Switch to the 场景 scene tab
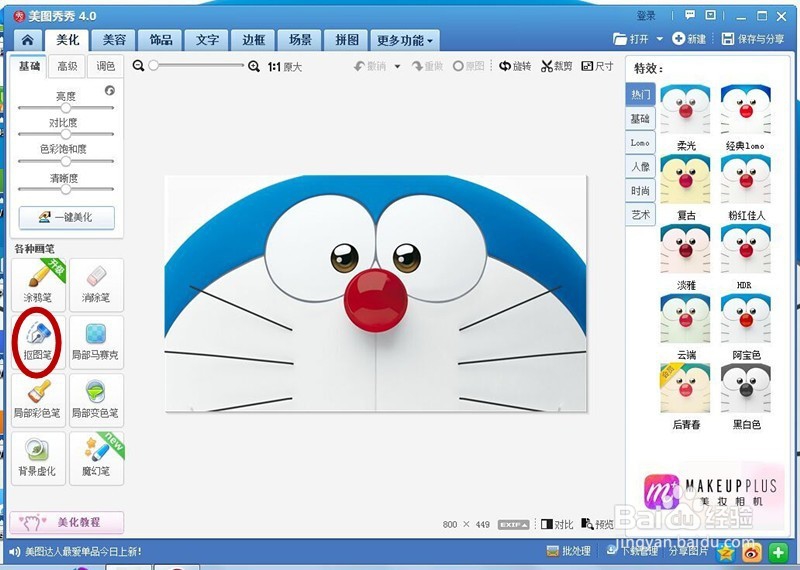800x570 pixels. click(300, 40)
